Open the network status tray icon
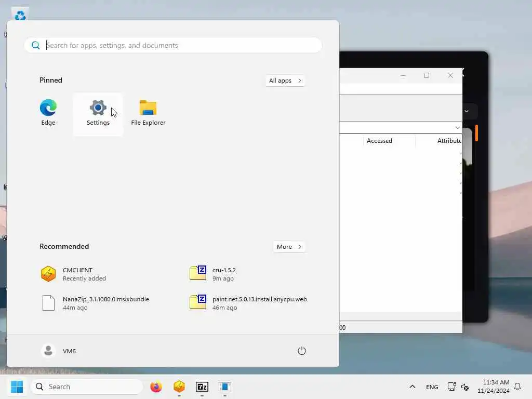Image resolution: width=532 pixels, height=399 pixels. click(x=451, y=387)
